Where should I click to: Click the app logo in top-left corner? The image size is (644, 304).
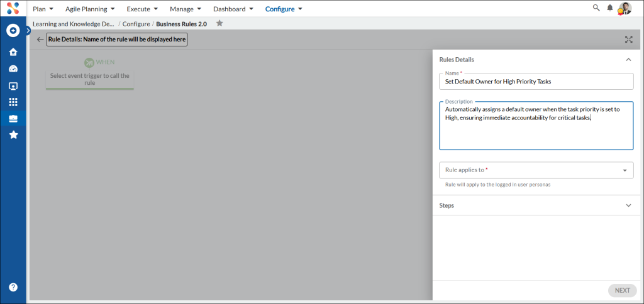tap(13, 8)
